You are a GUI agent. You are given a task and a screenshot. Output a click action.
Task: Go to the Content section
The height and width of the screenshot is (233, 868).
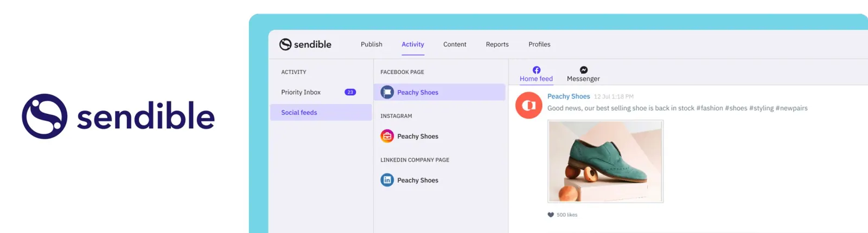455,44
